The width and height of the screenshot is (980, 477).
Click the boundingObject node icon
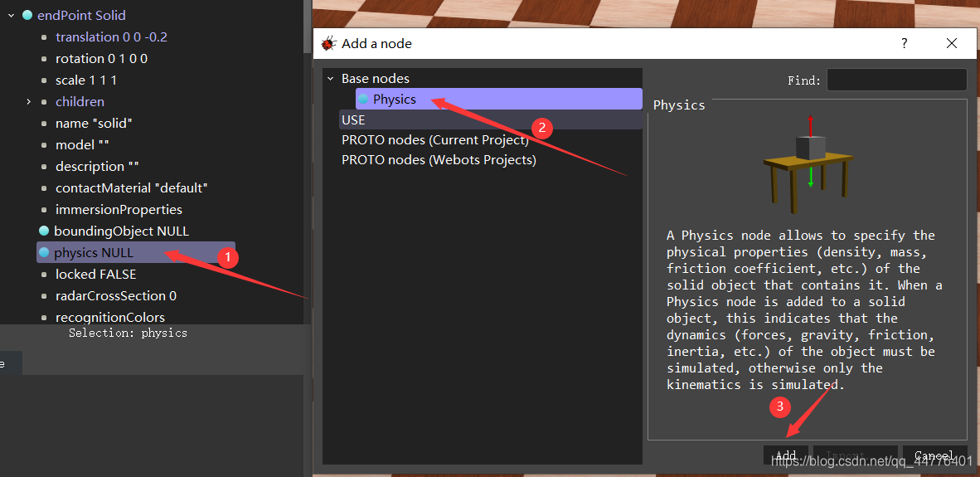[x=44, y=231]
